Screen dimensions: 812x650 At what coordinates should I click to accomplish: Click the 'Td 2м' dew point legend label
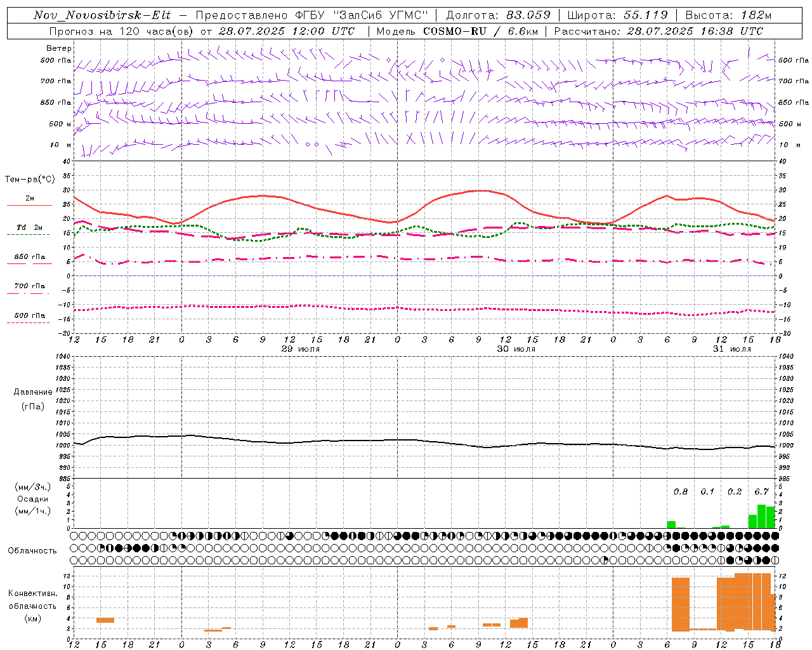[30, 227]
